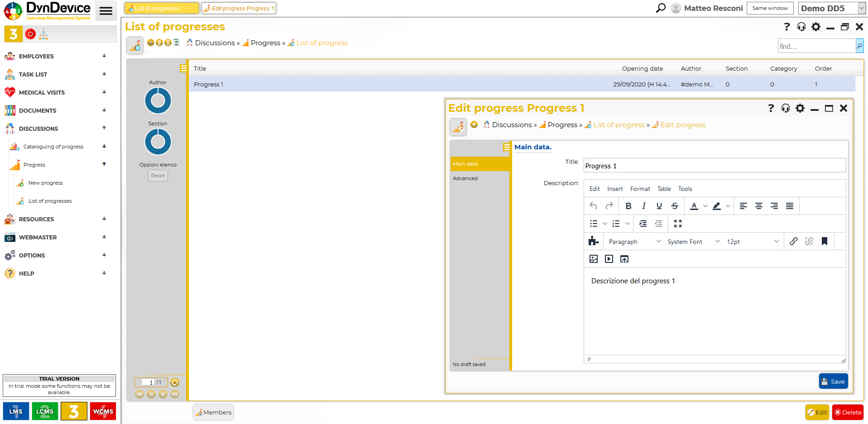Toggle italic formatting in the description editor
The image size is (868, 424).
(643, 206)
